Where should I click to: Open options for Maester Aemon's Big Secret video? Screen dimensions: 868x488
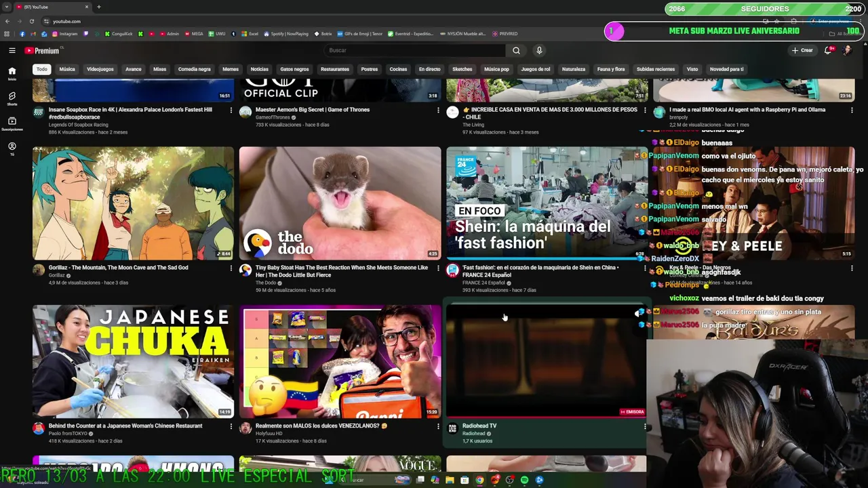point(438,110)
